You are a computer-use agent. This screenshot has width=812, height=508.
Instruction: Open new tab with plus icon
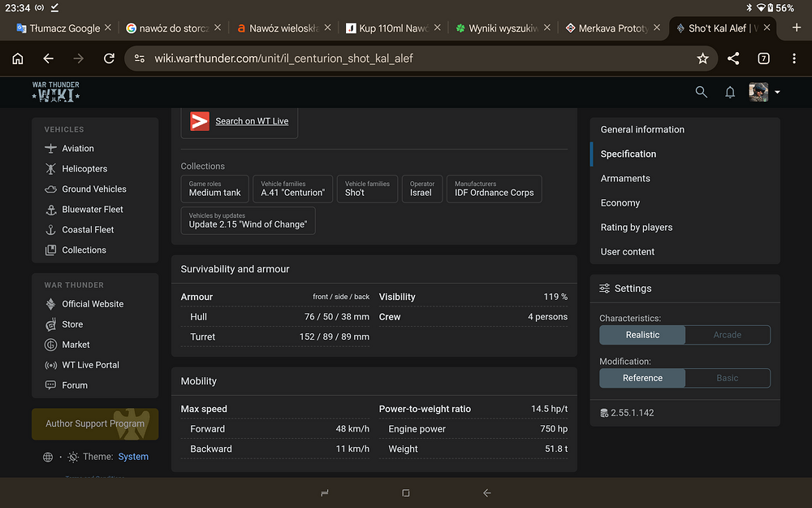coord(797,28)
